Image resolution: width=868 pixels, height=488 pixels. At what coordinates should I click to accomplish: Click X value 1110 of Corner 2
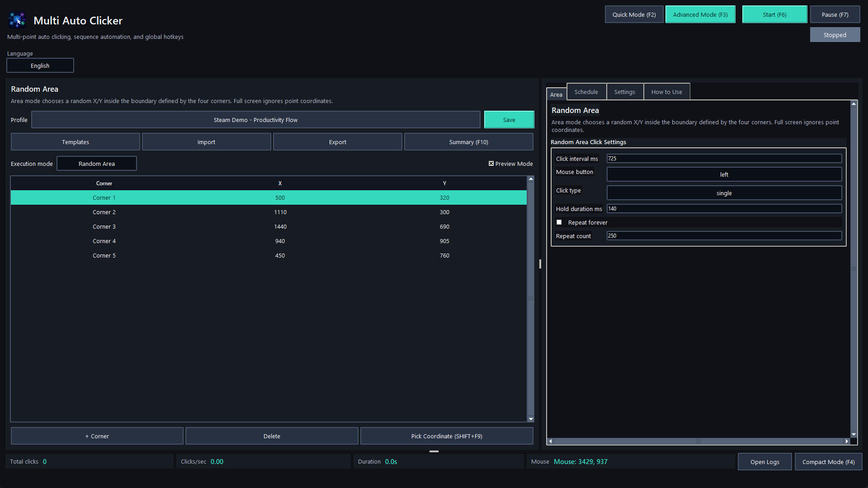click(x=280, y=212)
